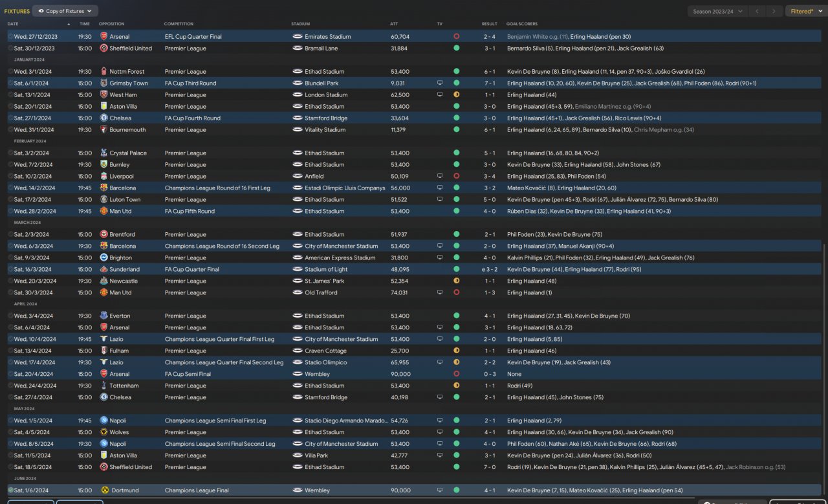Toggle the selection marker on the Wolves row
The image size is (828, 504).
[x=10, y=433]
